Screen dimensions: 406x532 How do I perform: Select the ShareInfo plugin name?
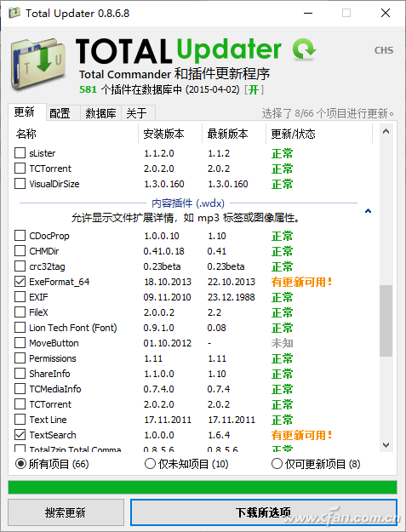point(49,374)
